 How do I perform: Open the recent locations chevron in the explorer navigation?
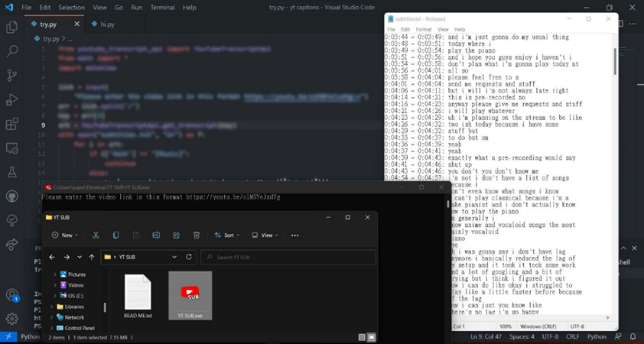pos(80,257)
